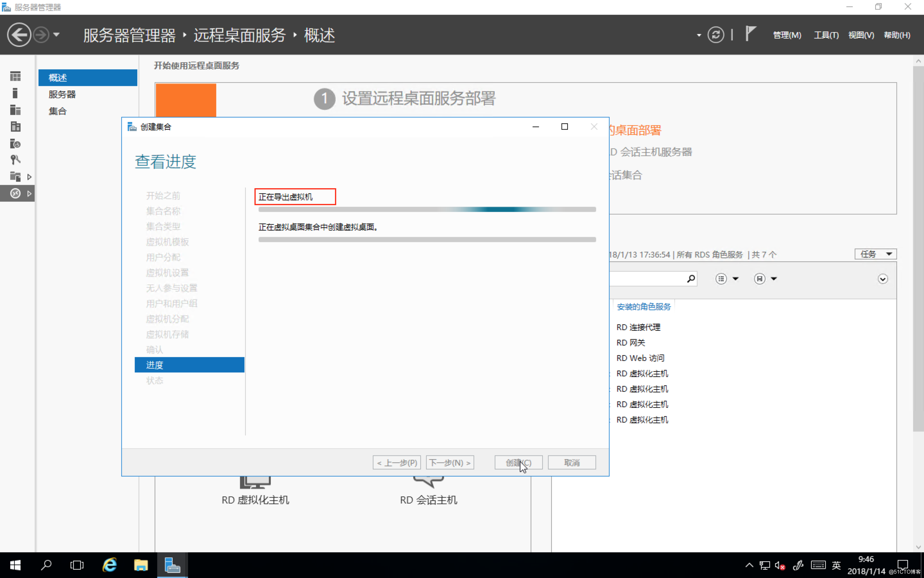924x578 pixels.
Task: Select the 虚拟机模板 wizard step
Action: (x=167, y=241)
